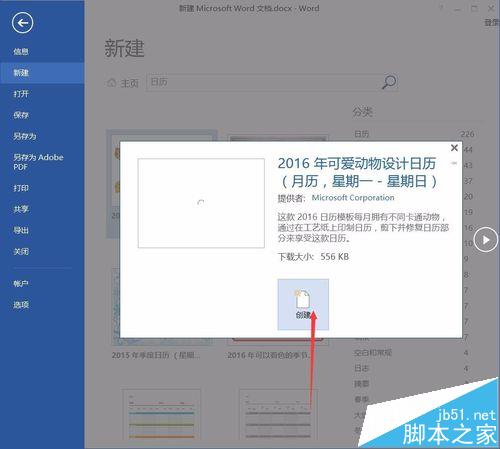
Task: Select 打开 in the sidebar
Action: pos(21,94)
